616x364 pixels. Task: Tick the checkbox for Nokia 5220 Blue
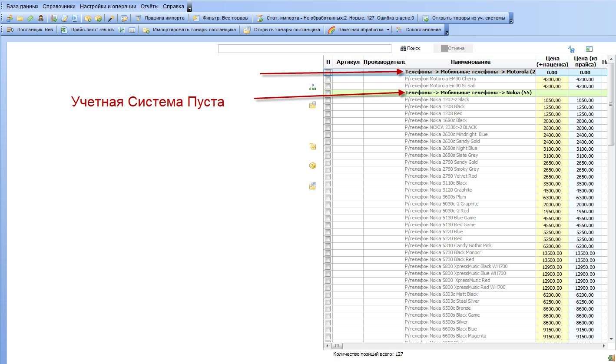tap(328, 232)
